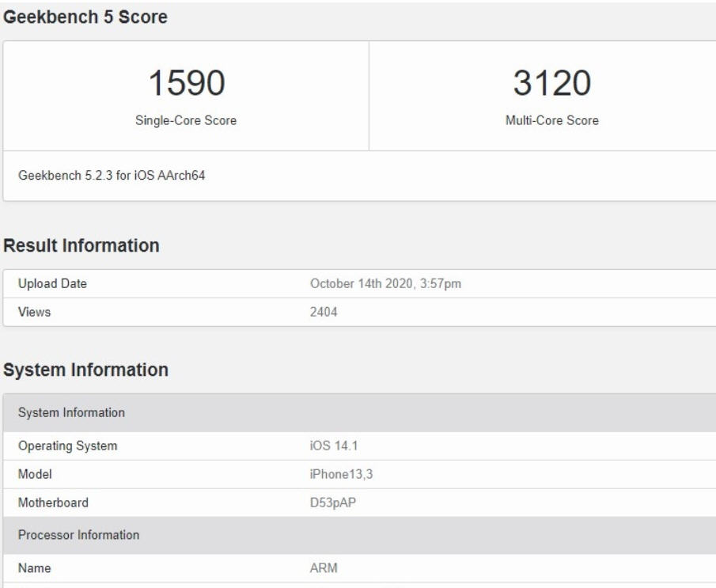Click the Operating System label
This screenshot has height=588, width=716.
pos(67,446)
